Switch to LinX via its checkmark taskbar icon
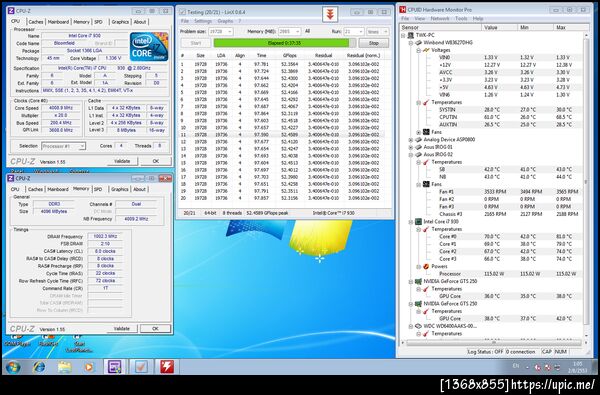The image size is (600, 395). point(141,367)
